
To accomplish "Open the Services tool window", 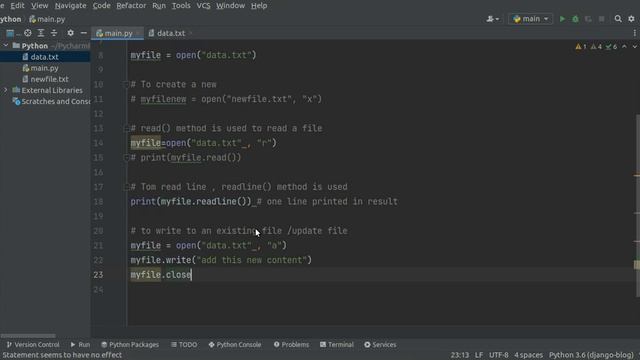I will pyautogui.click(x=380, y=345).
